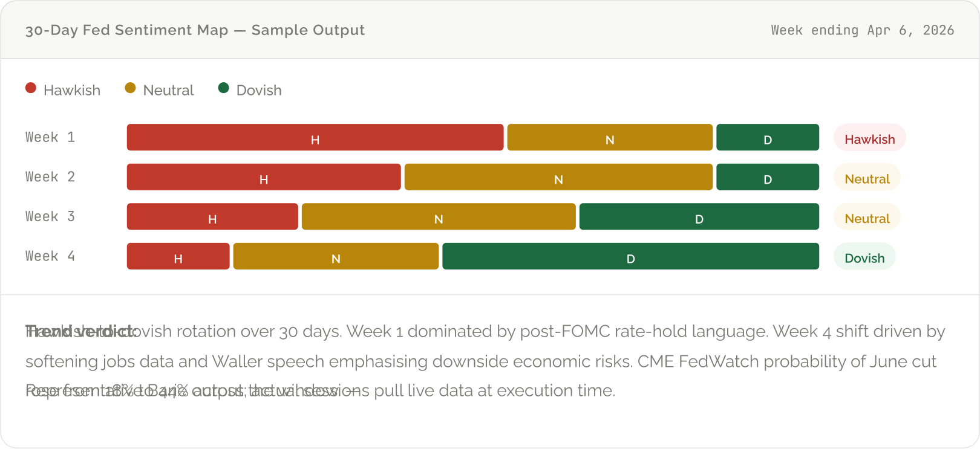Select Week 3 hawkish red segment
The image size is (980, 449).
pos(212,216)
